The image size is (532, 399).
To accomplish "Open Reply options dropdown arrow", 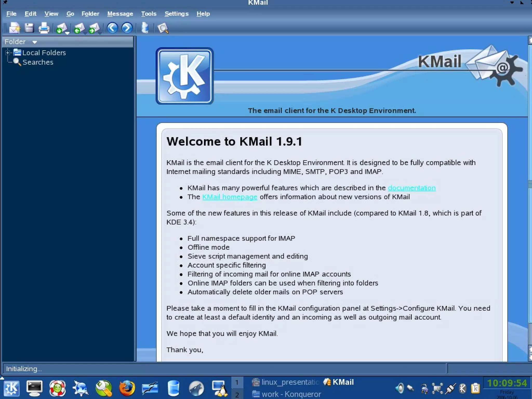I will 85,33.
